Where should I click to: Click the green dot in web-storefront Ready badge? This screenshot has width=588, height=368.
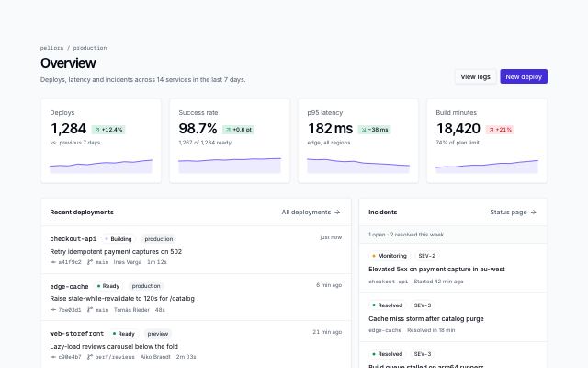114,333
